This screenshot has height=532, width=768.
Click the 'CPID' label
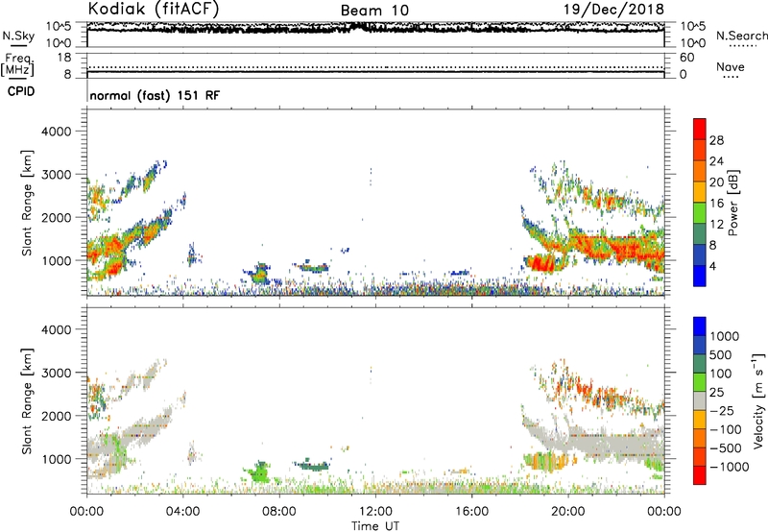pos(21,91)
